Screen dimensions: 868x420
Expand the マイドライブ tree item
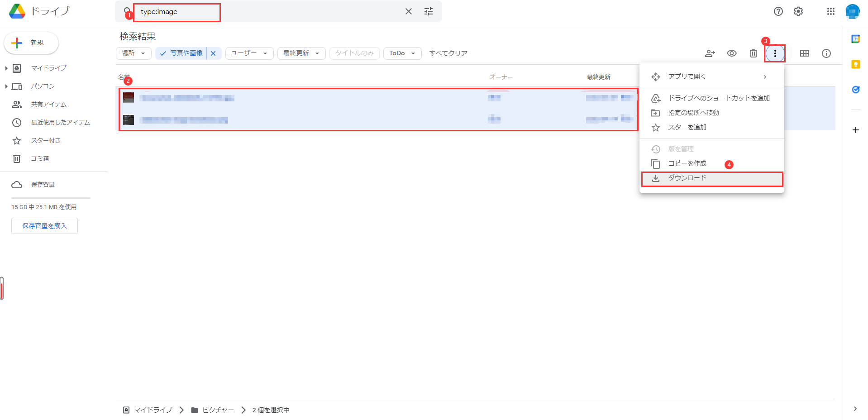point(6,68)
